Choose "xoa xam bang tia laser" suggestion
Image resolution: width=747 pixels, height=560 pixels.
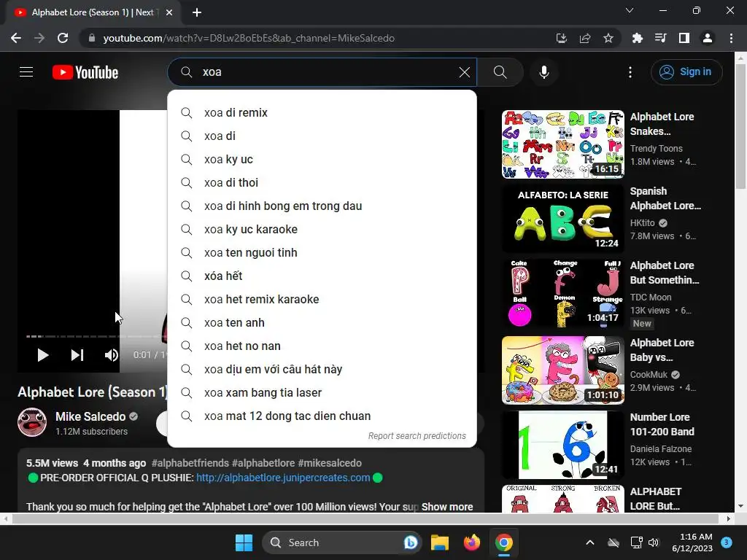click(322, 392)
